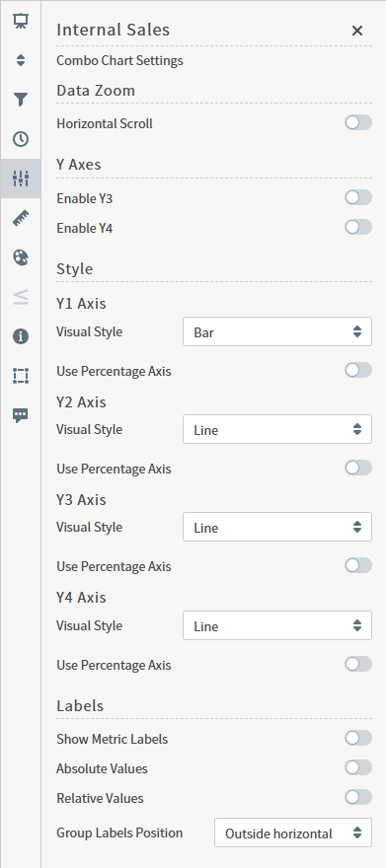This screenshot has width=386, height=868.
Task: Open the ruler measure sidebar icon
Action: tap(21, 219)
